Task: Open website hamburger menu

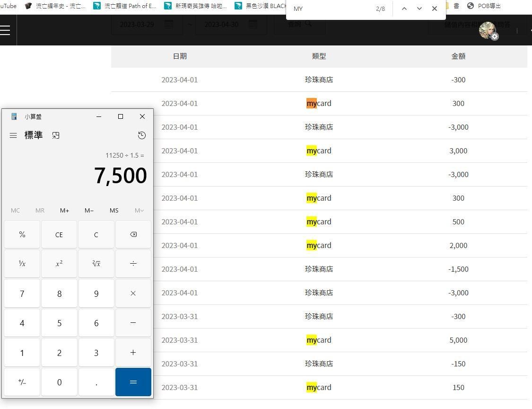Action: coord(5,30)
